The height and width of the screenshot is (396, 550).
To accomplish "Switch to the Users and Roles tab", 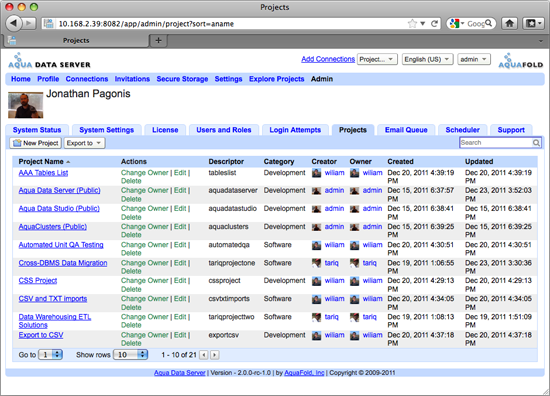I will tap(224, 130).
